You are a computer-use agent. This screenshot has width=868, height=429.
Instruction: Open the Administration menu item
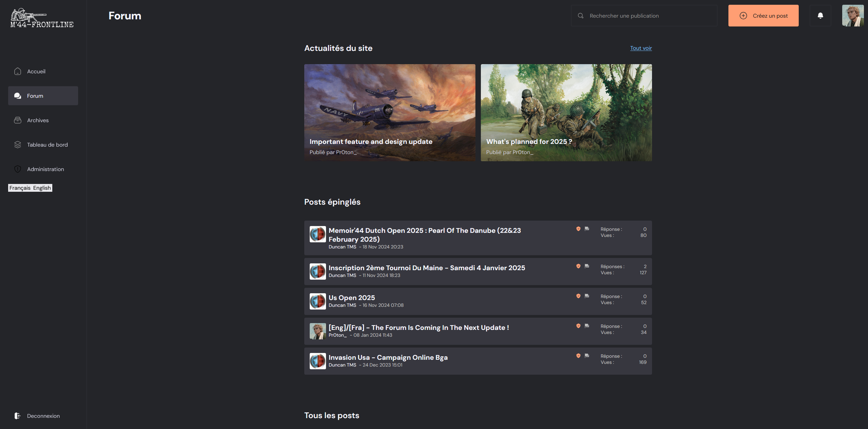pyautogui.click(x=45, y=169)
